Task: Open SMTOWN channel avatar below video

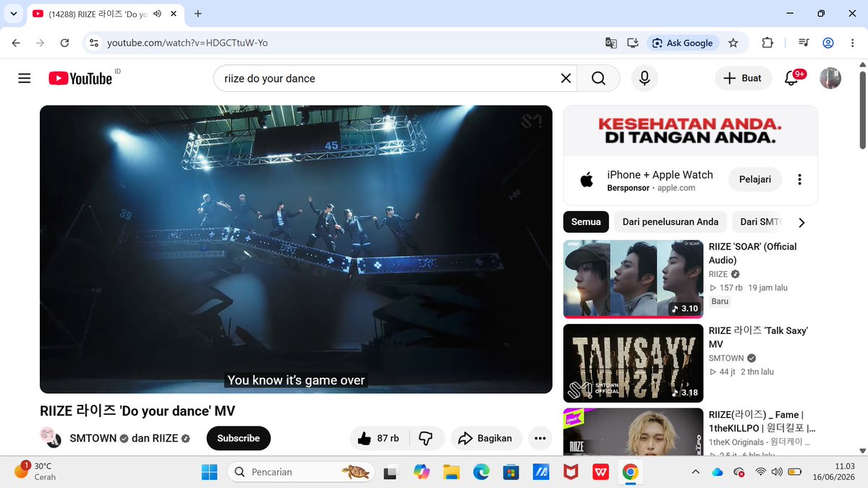Action: point(50,438)
